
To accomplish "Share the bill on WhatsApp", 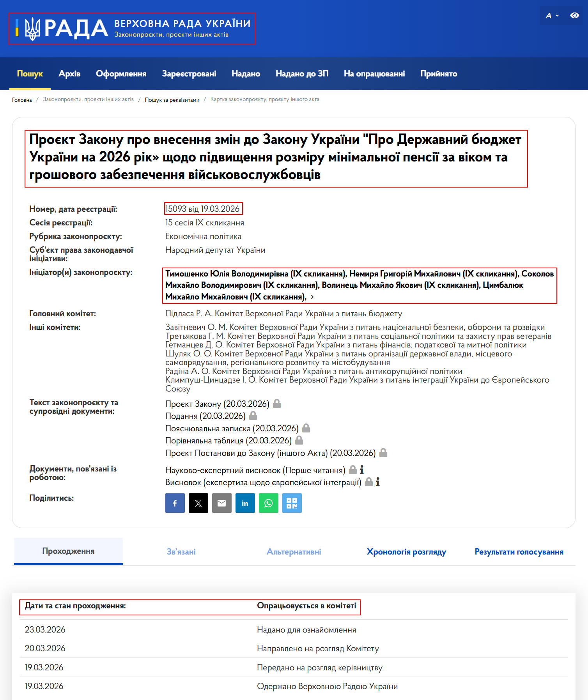I will [268, 503].
